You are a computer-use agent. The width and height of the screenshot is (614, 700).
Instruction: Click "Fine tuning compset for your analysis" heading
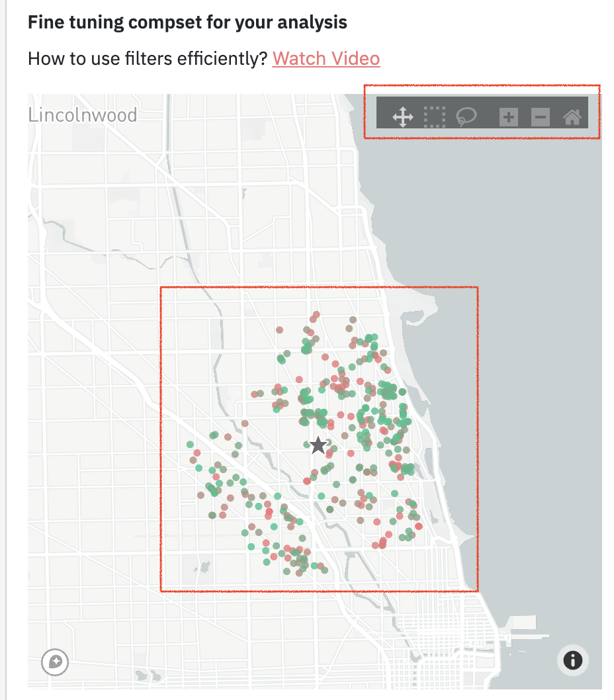[187, 22]
